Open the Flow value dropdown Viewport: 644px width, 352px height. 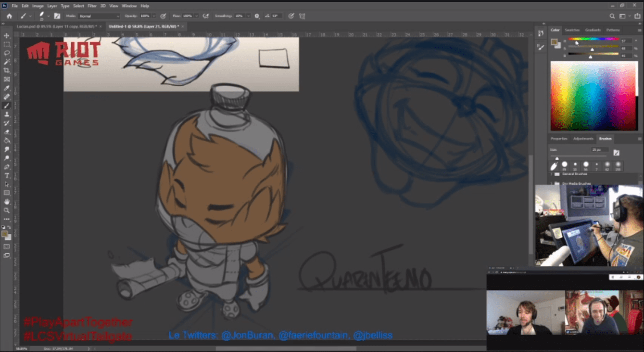[x=196, y=16]
